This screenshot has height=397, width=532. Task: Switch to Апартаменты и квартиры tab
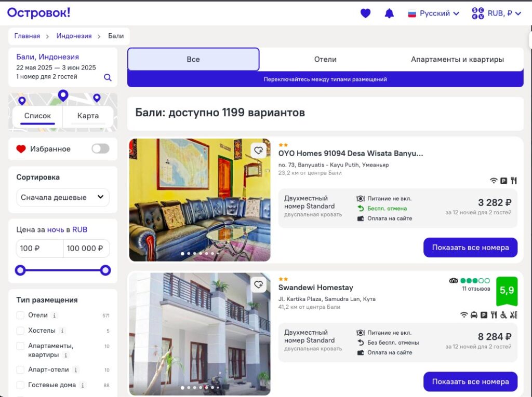457,59
